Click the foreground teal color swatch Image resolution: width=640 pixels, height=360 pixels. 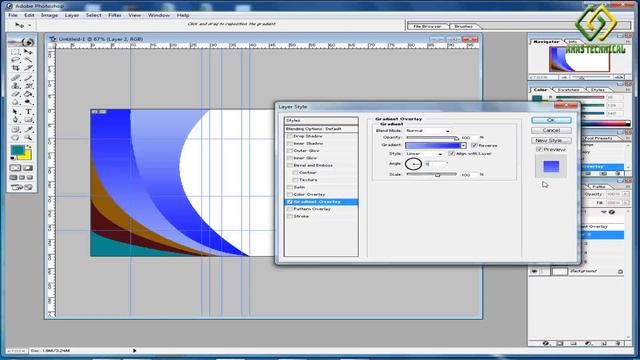click(17, 150)
